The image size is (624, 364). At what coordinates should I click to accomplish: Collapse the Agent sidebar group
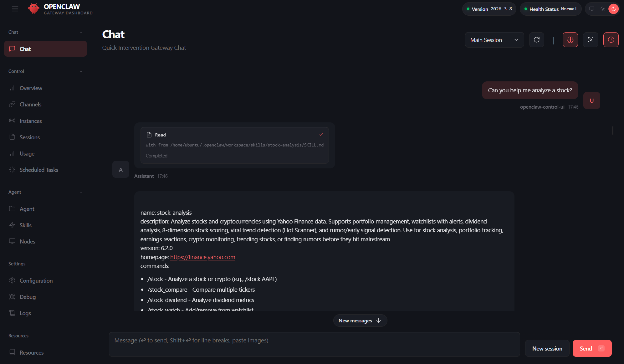[x=81, y=192]
